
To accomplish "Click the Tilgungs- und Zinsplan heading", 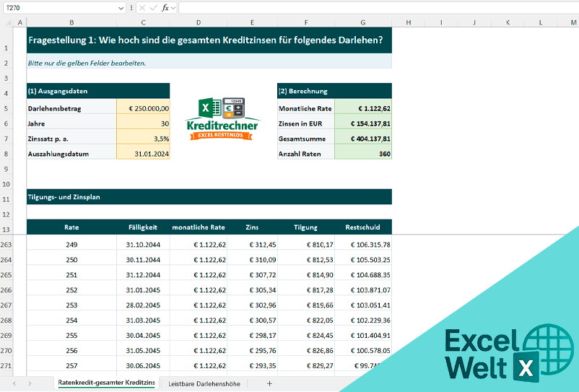I will pyautogui.click(x=209, y=197).
